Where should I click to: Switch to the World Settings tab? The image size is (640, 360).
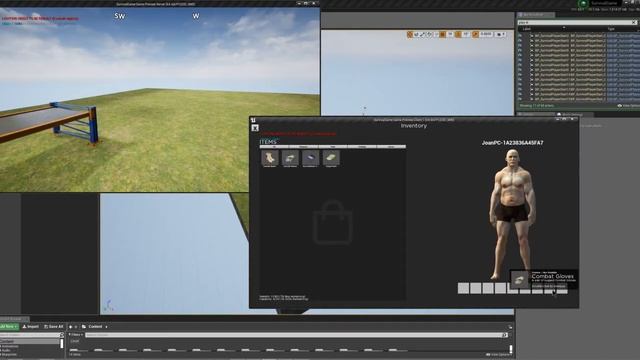573,115
